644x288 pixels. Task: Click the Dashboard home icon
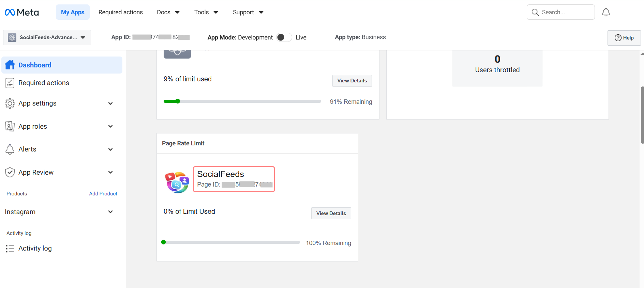point(10,65)
